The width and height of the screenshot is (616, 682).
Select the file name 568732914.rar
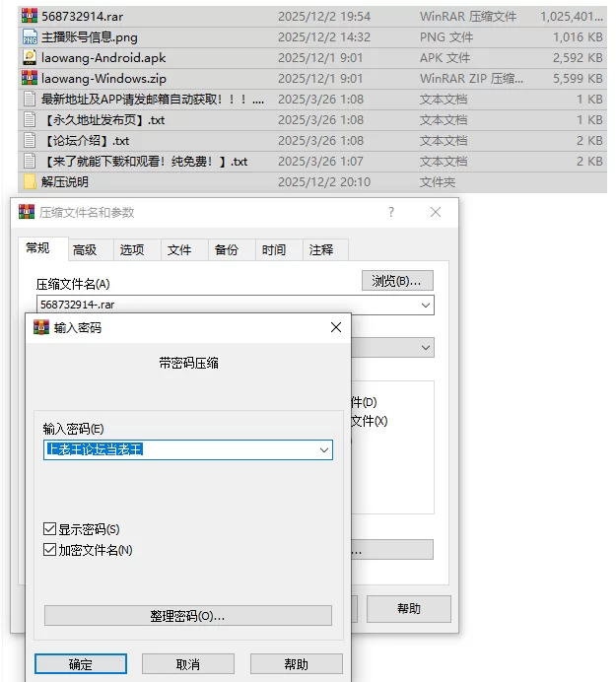[x=82, y=17]
